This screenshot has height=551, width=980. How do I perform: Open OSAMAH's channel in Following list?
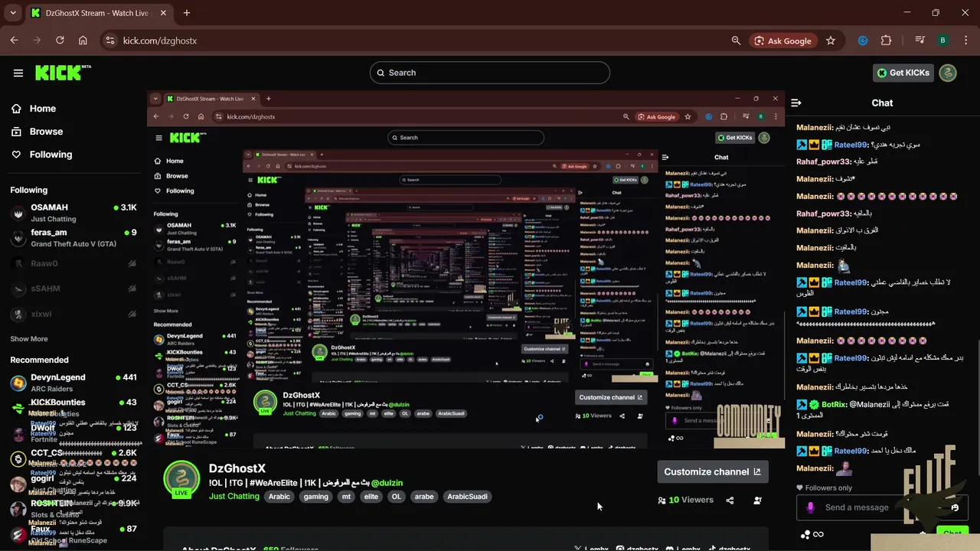(73, 213)
